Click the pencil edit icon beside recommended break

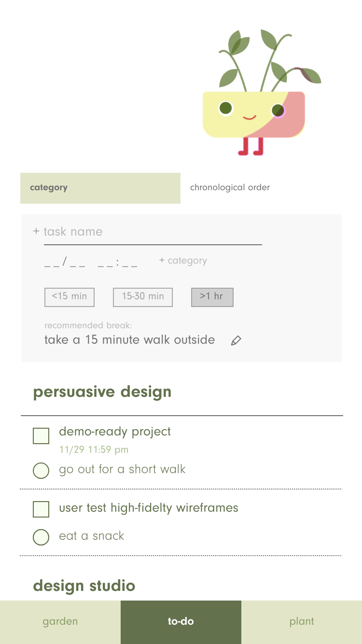tap(236, 341)
